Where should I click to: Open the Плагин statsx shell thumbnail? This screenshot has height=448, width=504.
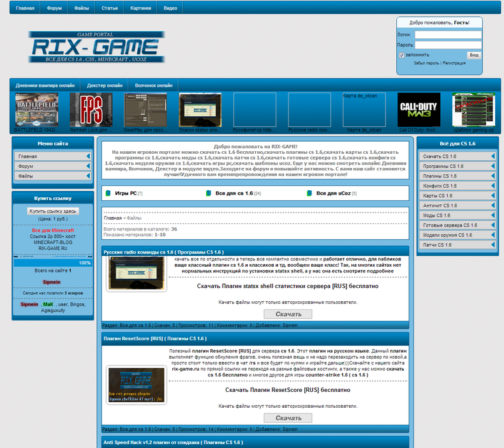200,110
